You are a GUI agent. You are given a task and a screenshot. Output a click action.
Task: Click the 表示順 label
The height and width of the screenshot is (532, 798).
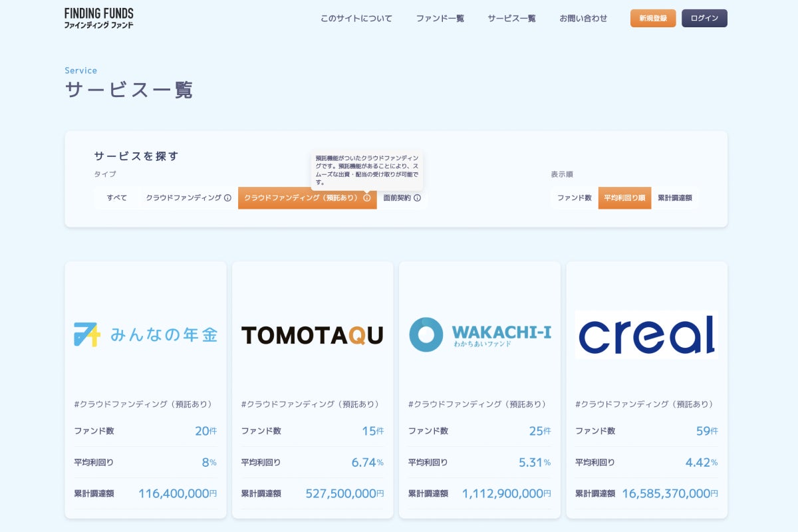562,174
